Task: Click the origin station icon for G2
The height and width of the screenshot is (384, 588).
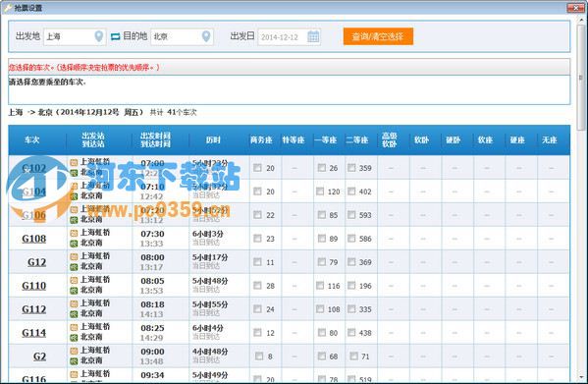Action: [74, 351]
